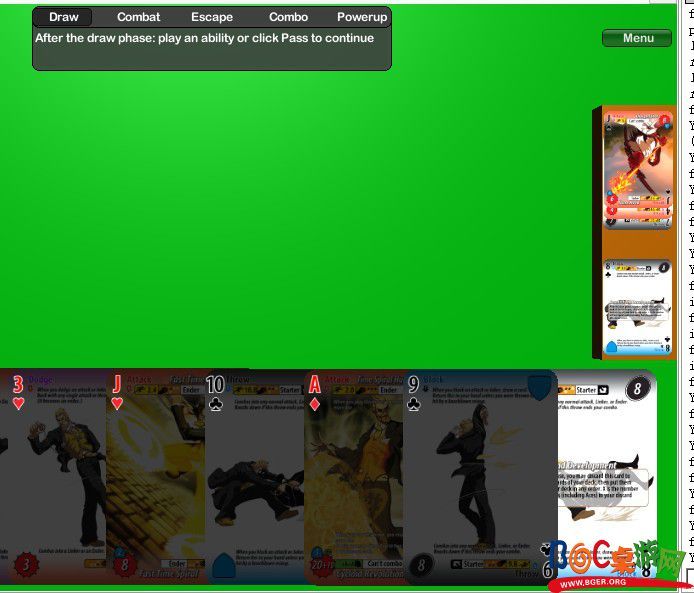
Task: Go to the Combo phase tab
Action: tap(288, 17)
